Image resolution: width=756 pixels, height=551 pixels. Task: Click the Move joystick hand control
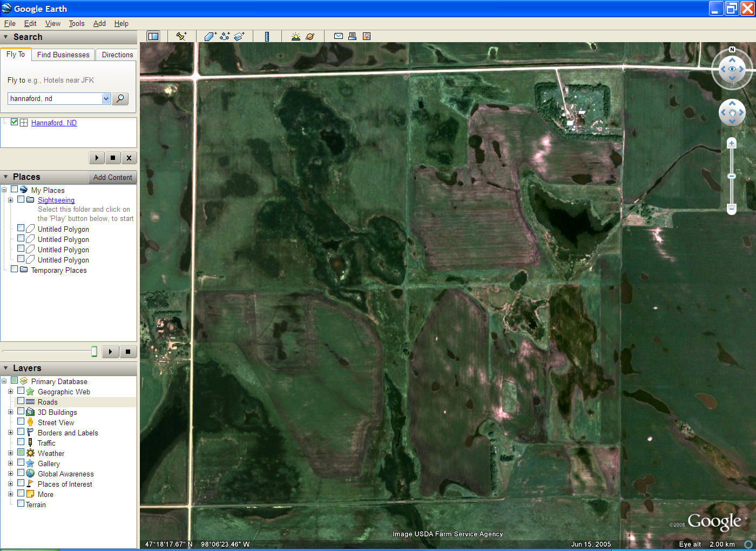[x=732, y=112]
